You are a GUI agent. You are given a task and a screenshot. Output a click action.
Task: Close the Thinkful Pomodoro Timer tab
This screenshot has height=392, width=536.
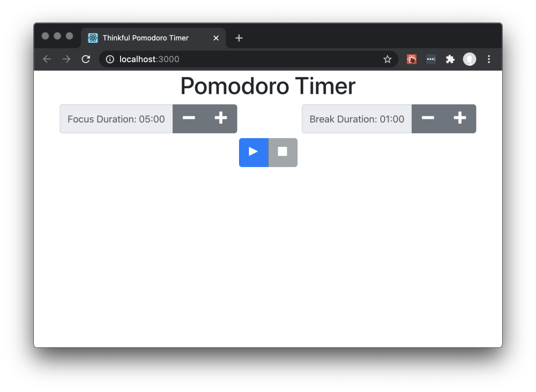tap(216, 38)
